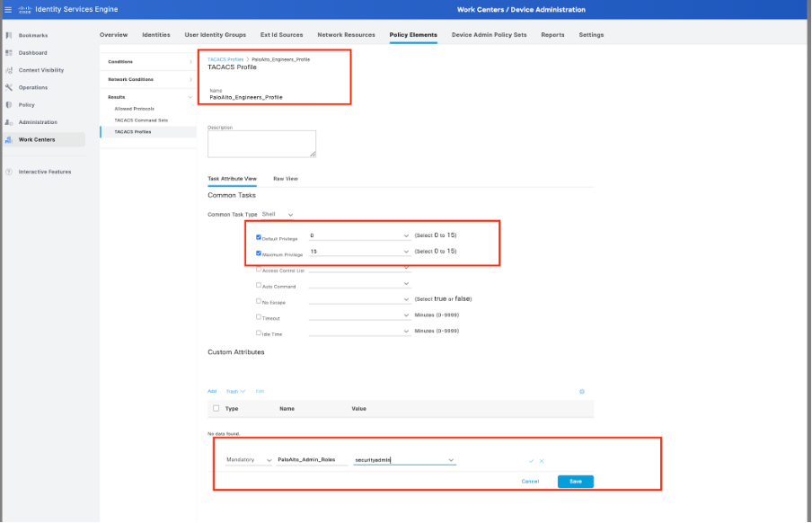This screenshot has height=523, width=812.
Task: Go to the Reports tab
Action: click(552, 35)
